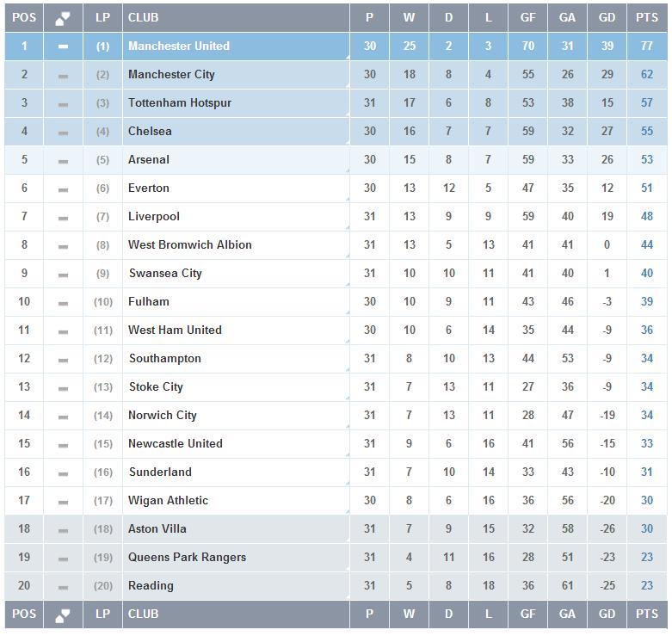The height and width of the screenshot is (636, 672).
Task: Sort by GF in the bottom header
Action: tap(528, 614)
